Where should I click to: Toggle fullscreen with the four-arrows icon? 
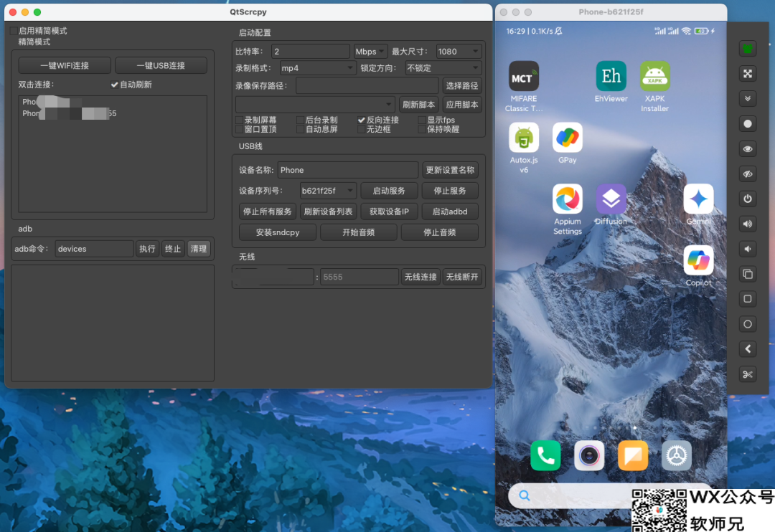pyautogui.click(x=747, y=74)
